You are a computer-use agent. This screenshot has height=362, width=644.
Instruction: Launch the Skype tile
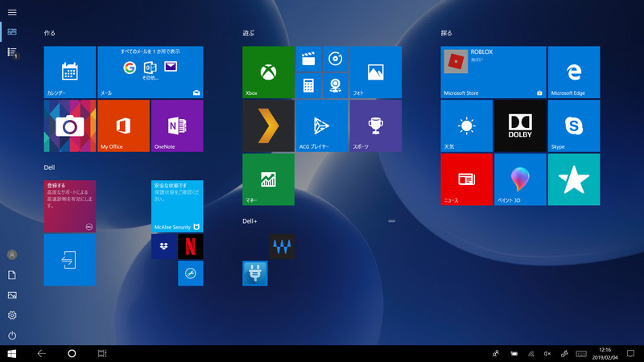[574, 126]
